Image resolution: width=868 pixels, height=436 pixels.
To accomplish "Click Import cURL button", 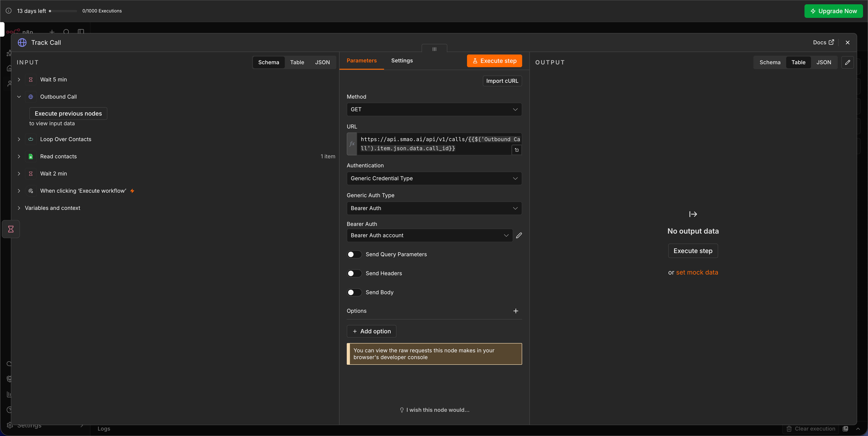I will [x=502, y=81].
